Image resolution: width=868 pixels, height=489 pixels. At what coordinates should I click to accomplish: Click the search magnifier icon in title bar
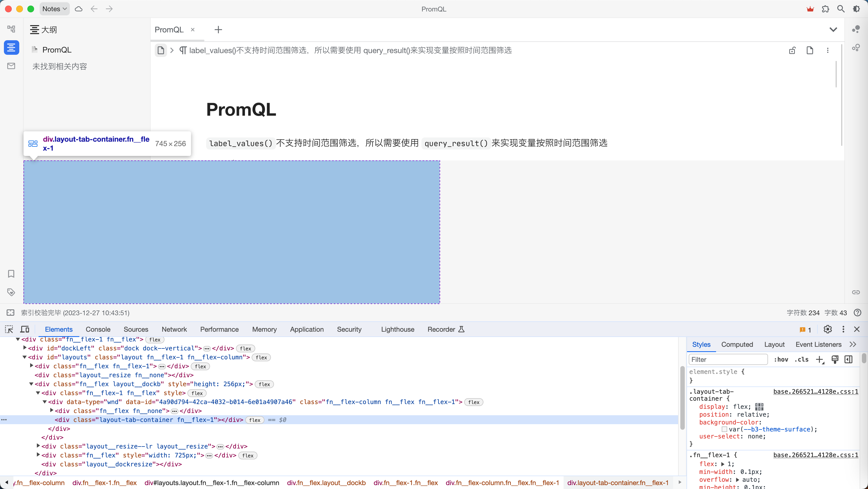click(841, 9)
